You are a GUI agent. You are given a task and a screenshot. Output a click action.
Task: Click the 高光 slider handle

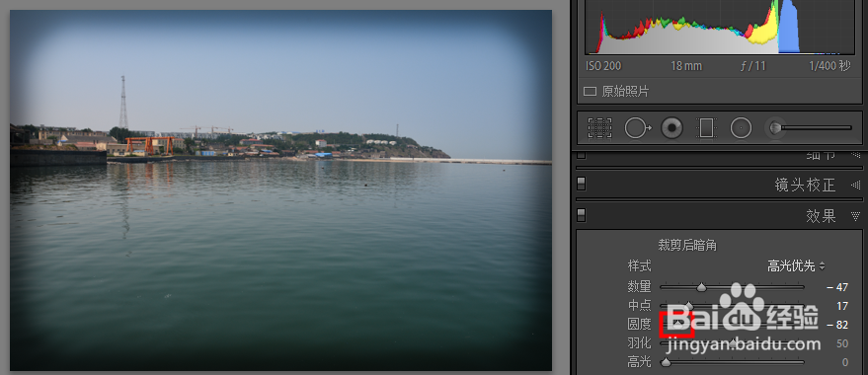click(x=666, y=362)
